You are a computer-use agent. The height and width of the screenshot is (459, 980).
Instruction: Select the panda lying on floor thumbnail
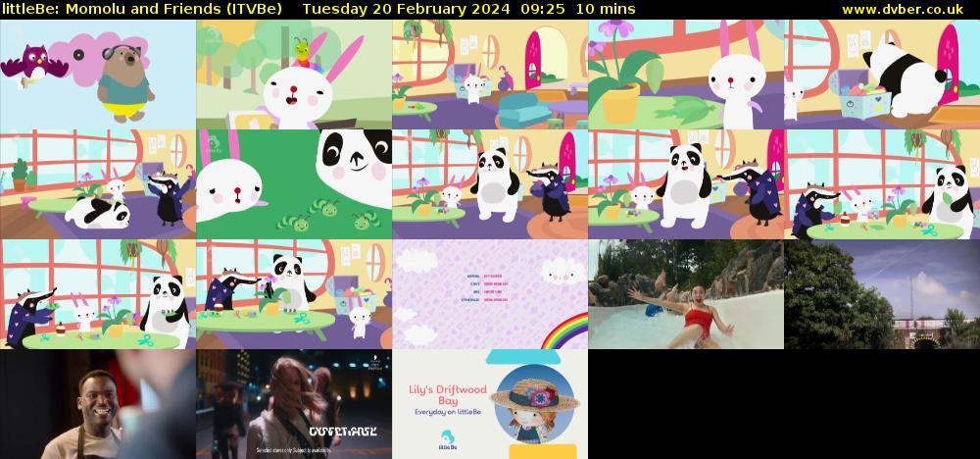[97, 183]
